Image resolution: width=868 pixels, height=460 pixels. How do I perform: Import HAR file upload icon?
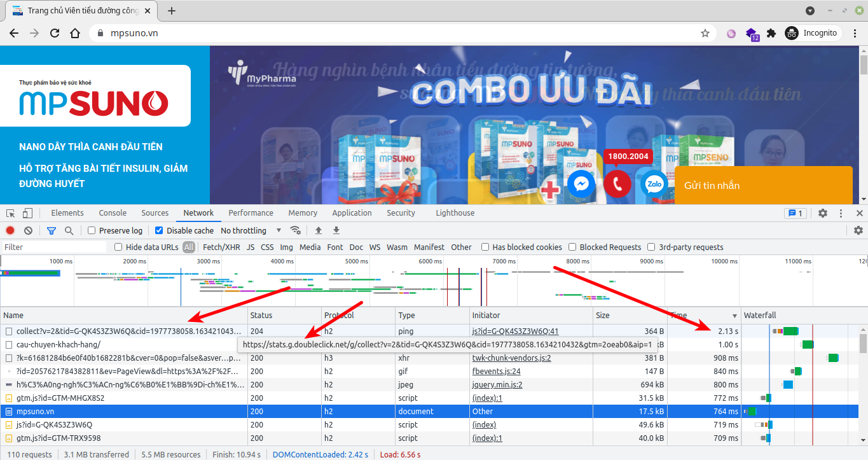click(319, 230)
